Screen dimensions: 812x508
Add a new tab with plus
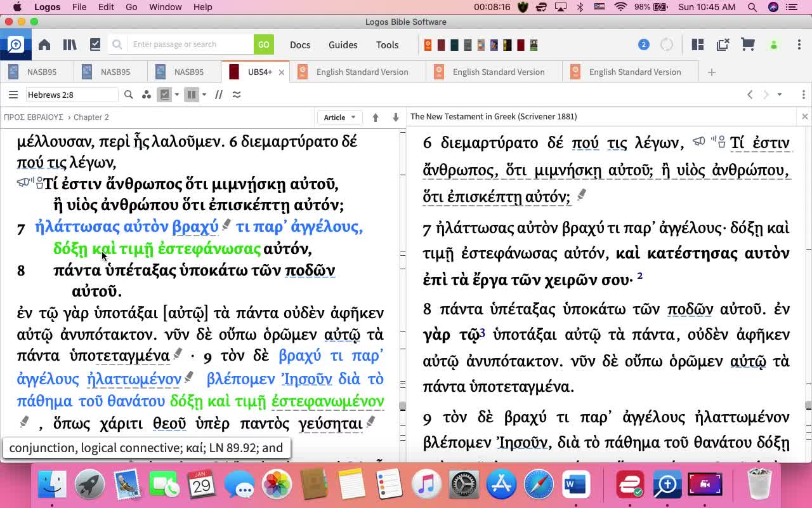711,72
